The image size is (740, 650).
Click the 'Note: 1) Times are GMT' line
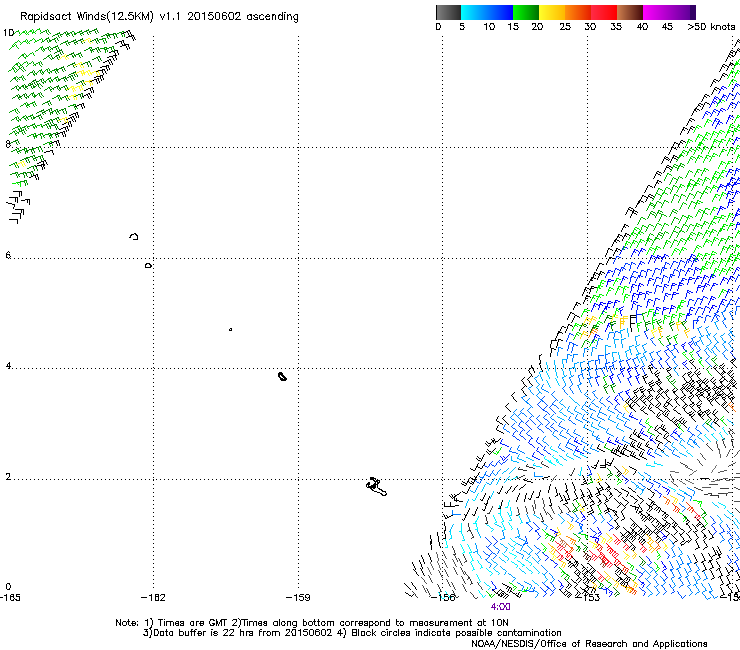coord(312,623)
